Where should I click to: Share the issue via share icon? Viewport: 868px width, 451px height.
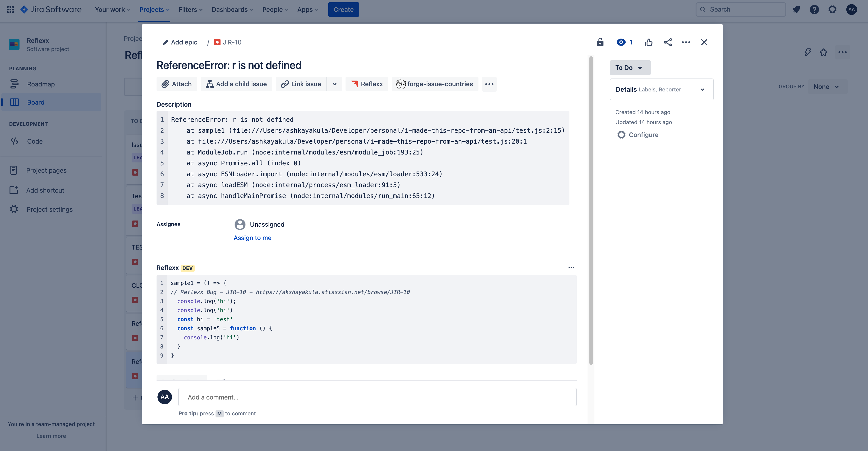pos(668,42)
